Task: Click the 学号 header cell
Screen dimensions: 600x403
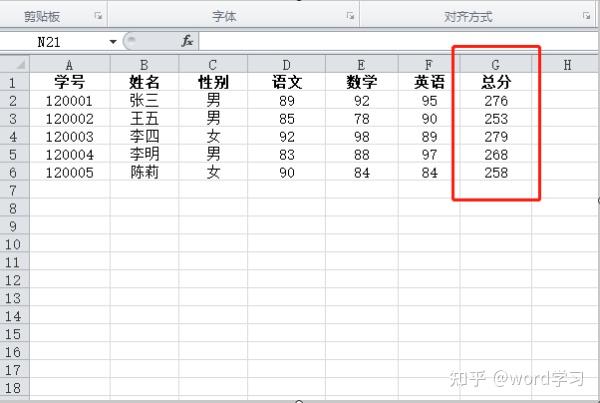Action: [x=70, y=82]
